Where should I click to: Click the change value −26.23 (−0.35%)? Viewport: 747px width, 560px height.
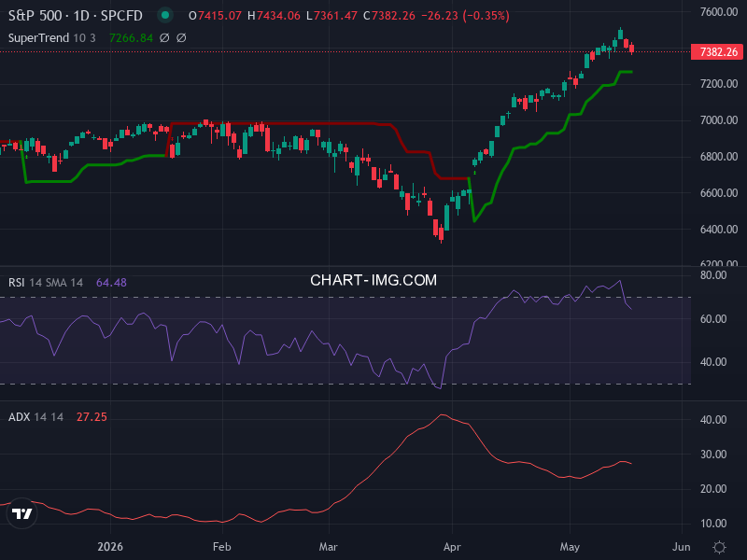click(465, 16)
